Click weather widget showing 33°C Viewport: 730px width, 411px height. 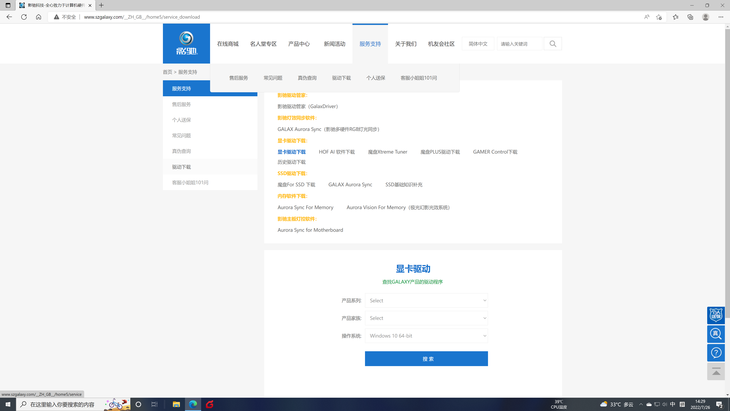tap(616, 404)
